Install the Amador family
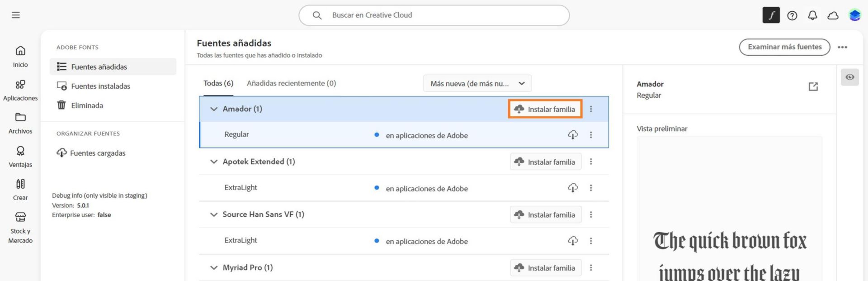This screenshot has height=281, width=868. point(545,109)
